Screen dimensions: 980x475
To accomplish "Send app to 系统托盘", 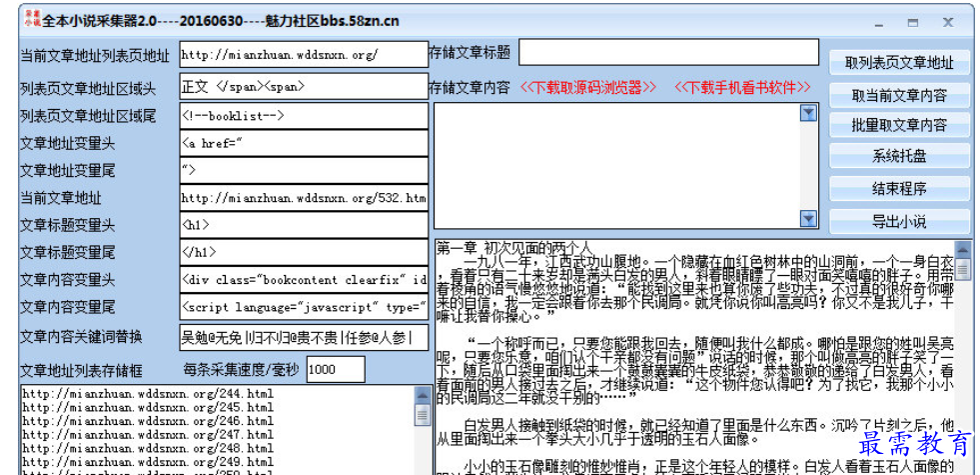I will [899, 156].
